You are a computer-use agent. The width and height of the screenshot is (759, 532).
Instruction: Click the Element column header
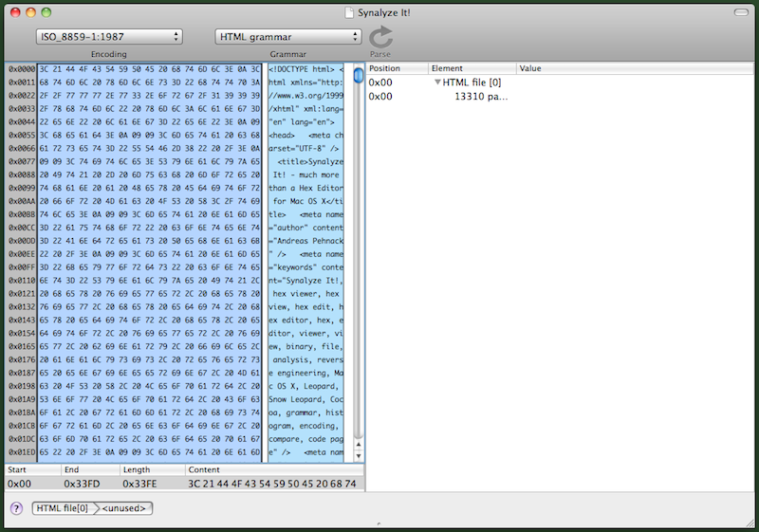pyautogui.click(x=471, y=68)
